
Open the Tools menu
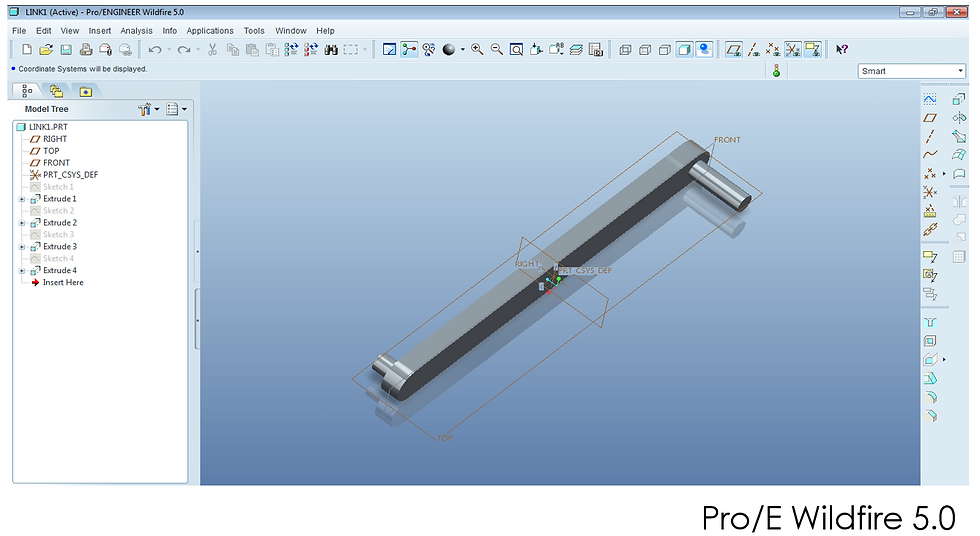(x=254, y=31)
